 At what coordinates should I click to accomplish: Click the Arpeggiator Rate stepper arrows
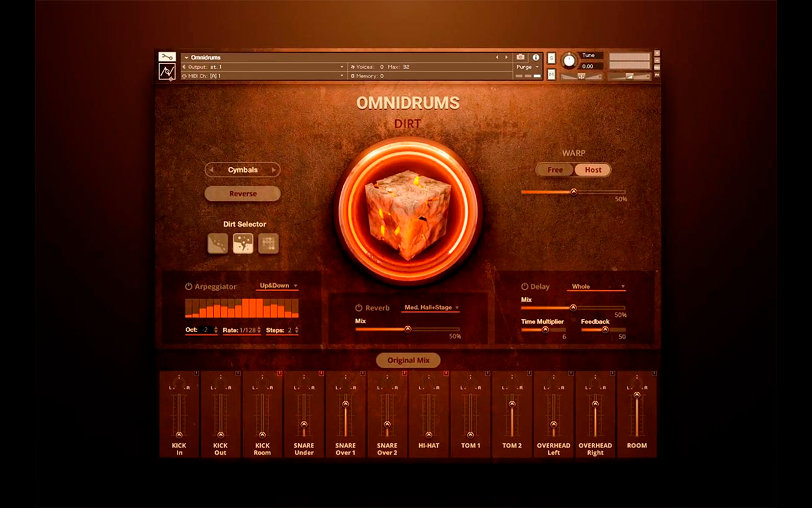tap(259, 330)
